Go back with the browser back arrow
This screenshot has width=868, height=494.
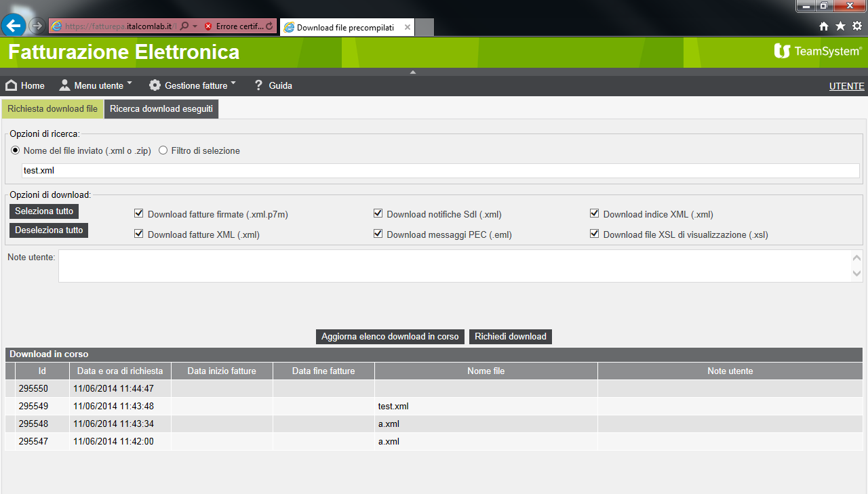click(x=14, y=26)
